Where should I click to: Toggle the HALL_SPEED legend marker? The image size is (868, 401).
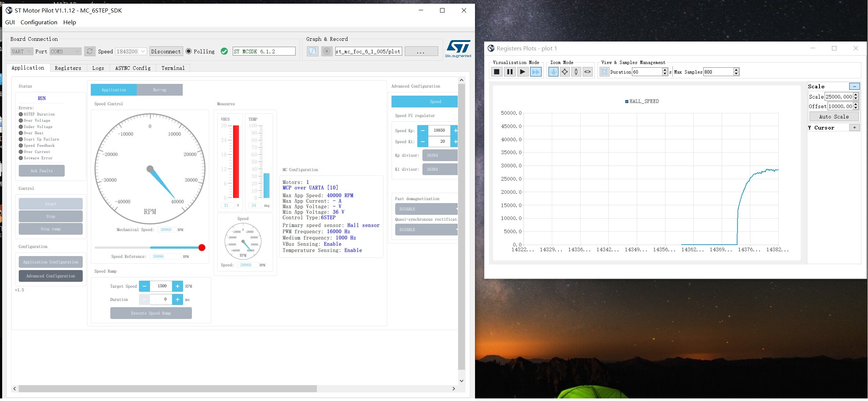pos(627,102)
